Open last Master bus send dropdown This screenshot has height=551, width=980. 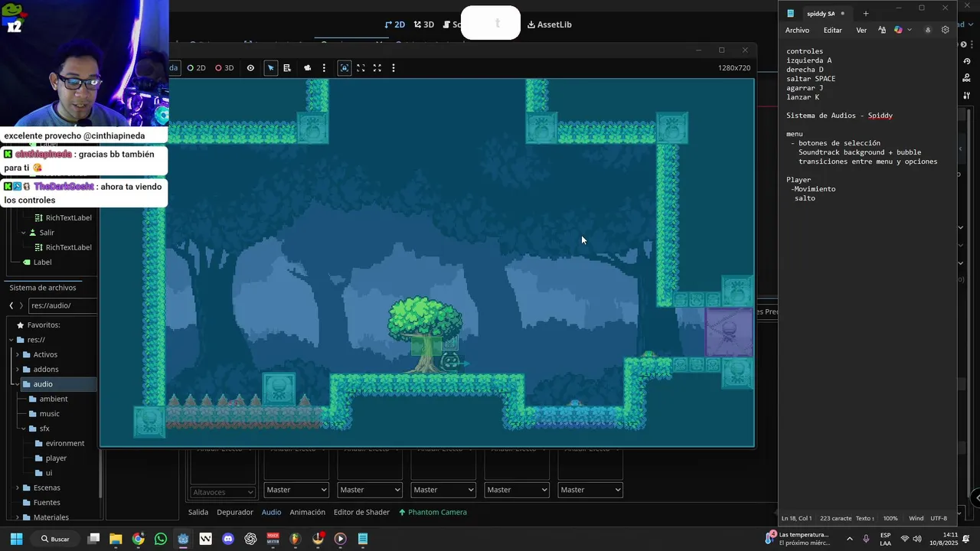tap(590, 490)
